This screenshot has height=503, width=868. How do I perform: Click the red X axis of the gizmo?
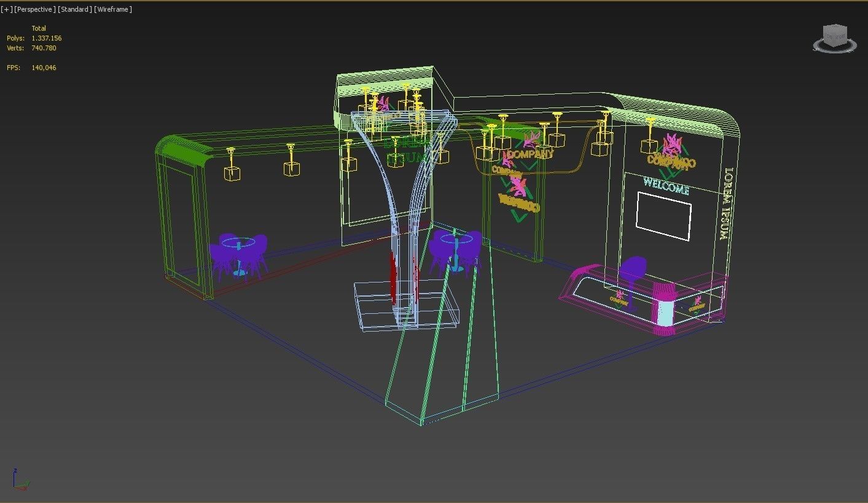[22, 489]
